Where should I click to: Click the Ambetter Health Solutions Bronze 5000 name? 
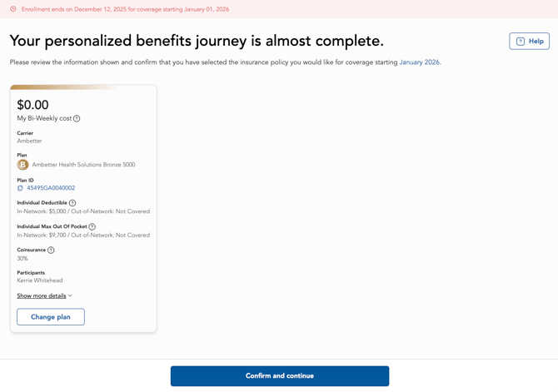click(83, 165)
